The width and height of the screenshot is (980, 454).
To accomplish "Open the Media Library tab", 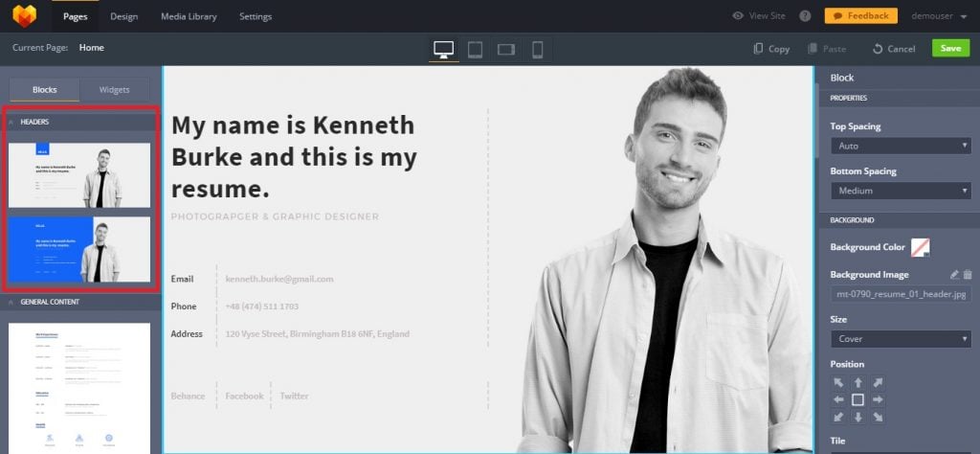I will [189, 16].
